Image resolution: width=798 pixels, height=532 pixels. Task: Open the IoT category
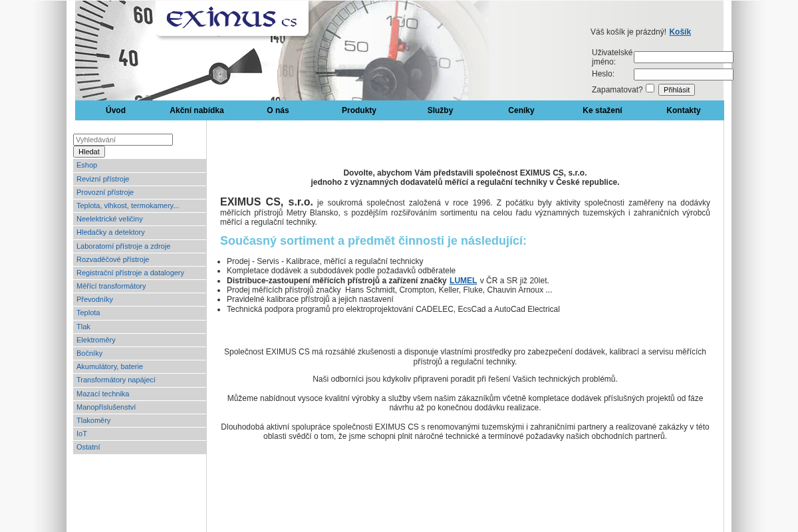(x=140, y=434)
